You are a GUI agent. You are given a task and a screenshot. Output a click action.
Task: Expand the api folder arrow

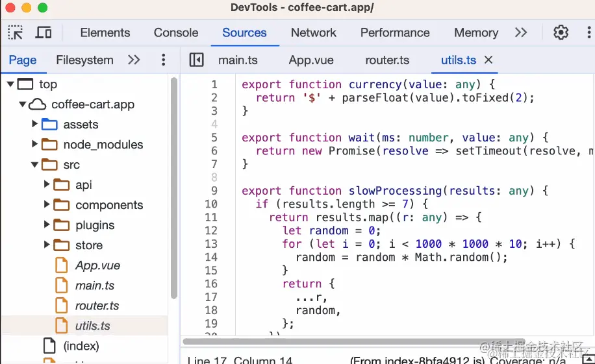click(x=47, y=184)
